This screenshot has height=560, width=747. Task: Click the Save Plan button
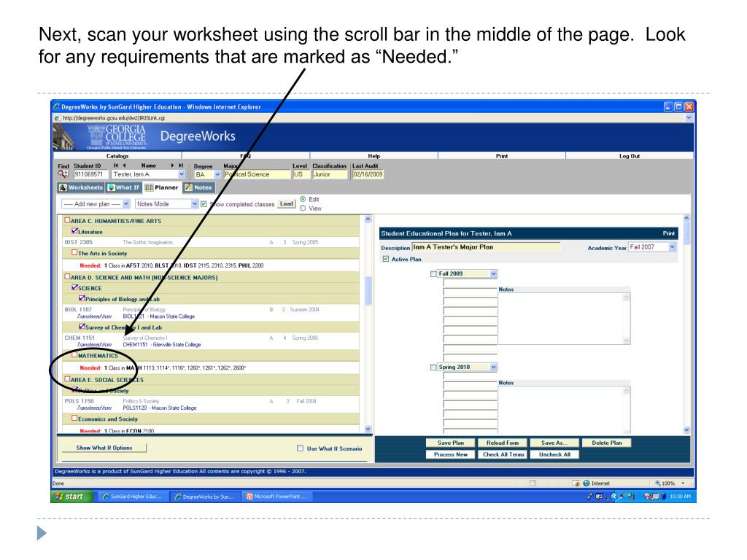tap(451, 443)
